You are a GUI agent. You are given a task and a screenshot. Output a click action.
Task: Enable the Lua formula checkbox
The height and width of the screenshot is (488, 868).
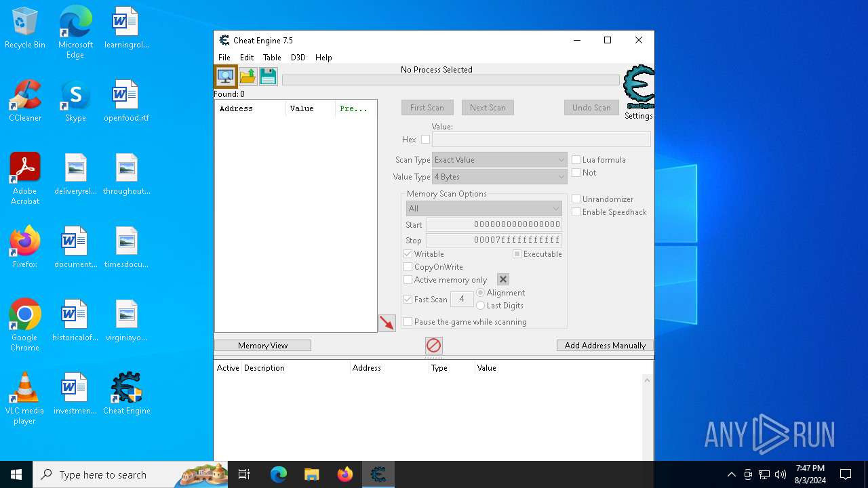point(576,160)
